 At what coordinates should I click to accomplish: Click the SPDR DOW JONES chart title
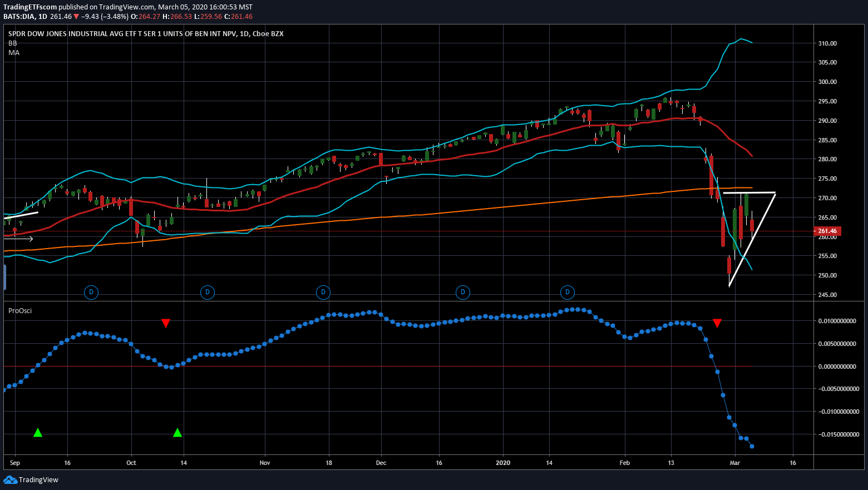146,33
